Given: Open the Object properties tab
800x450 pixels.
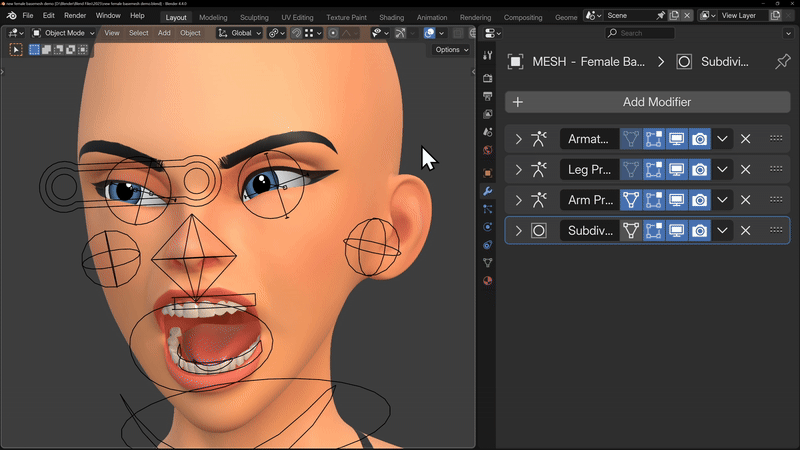Looking at the screenshot, I should click(x=488, y=173).
